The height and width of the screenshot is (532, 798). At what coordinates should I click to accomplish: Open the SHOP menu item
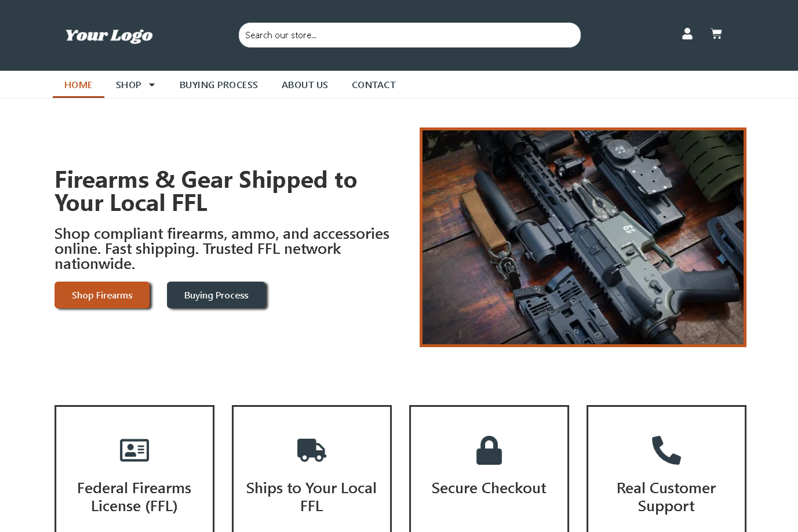click(129, 85)
